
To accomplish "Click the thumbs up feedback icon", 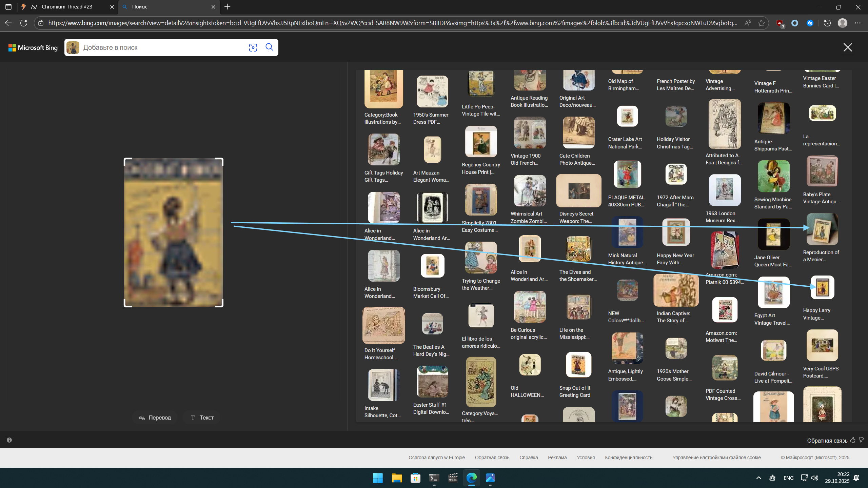I will tap(853, 440).
